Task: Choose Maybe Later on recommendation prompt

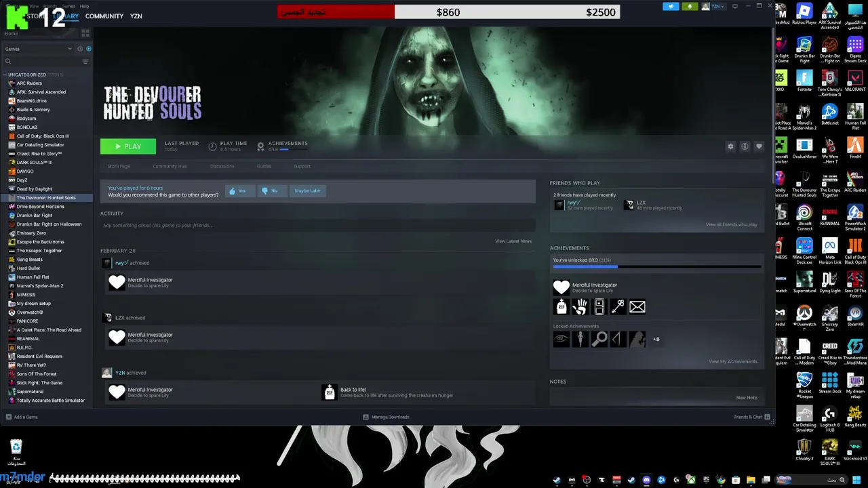Action: (x=307, y=191)
